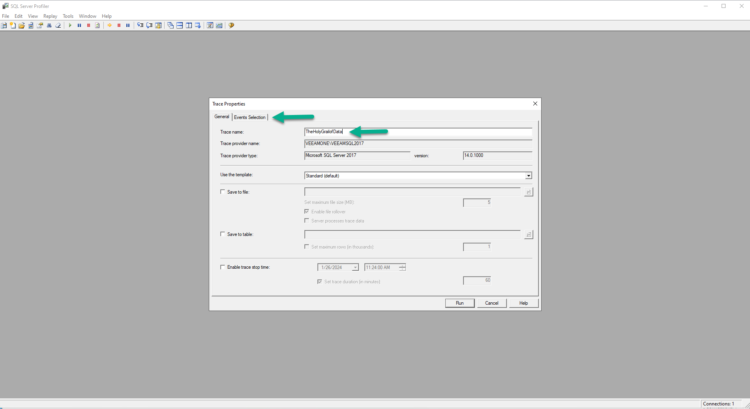Toggle Enable trace stop time checkbox
750x409 pixels.
222,268
